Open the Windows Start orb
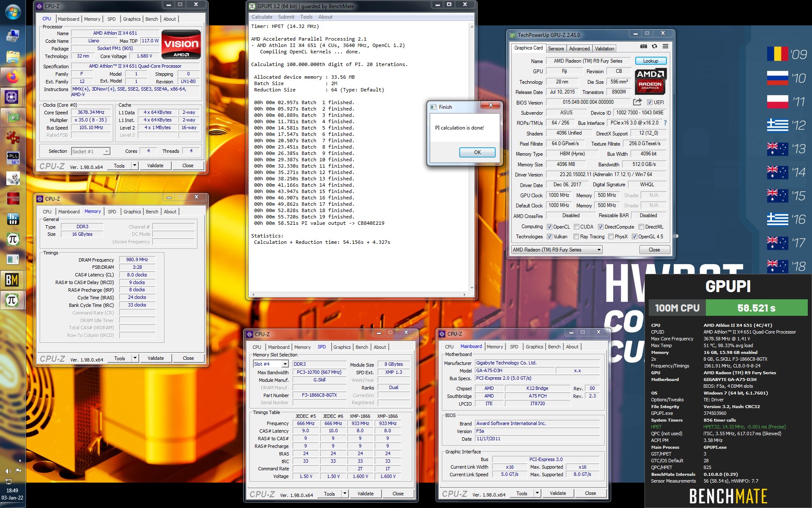This screenshot has height=508, width=812. tap(13, 12)
